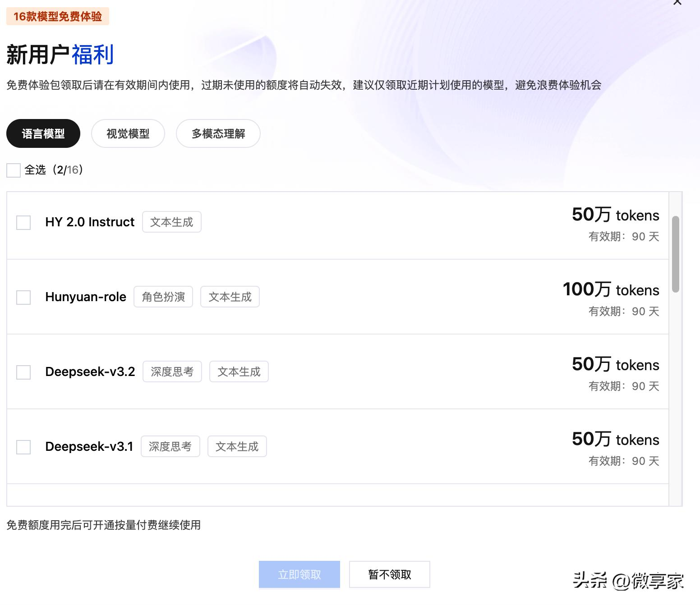Switch to the 多模态理解 tab
The image size is (700, 605).
[218, 133]
